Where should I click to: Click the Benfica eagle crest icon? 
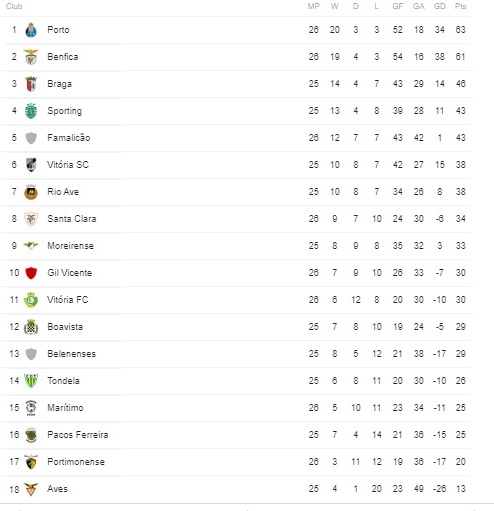31,57
